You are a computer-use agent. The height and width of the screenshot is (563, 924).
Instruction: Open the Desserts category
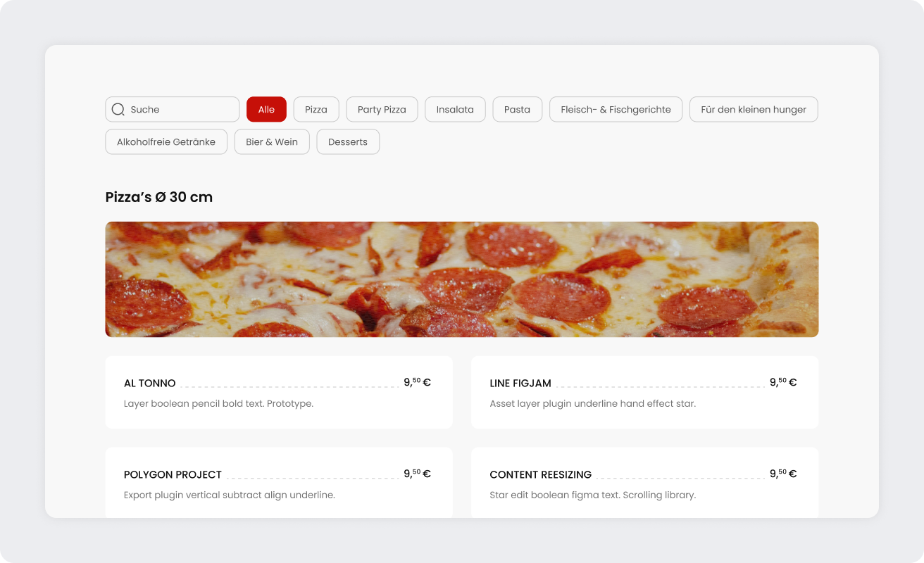(x=348, y=141)
